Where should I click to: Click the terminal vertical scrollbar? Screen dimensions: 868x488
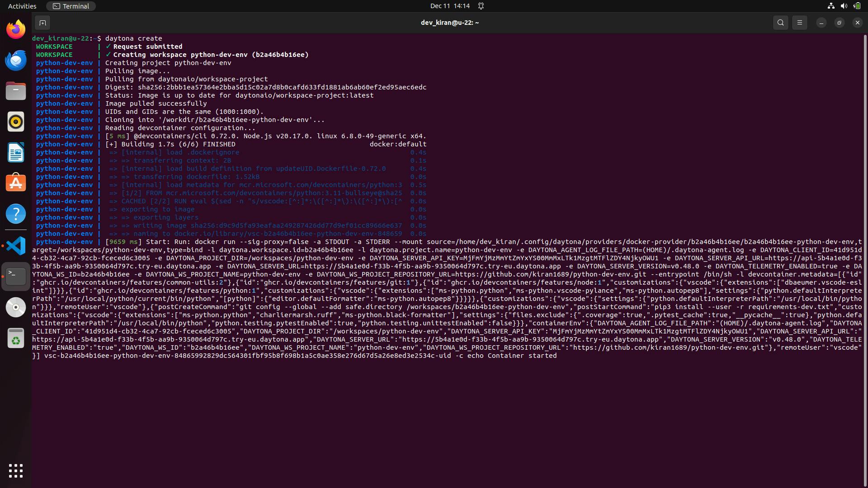pyautogui.click(x=865, y=260)
